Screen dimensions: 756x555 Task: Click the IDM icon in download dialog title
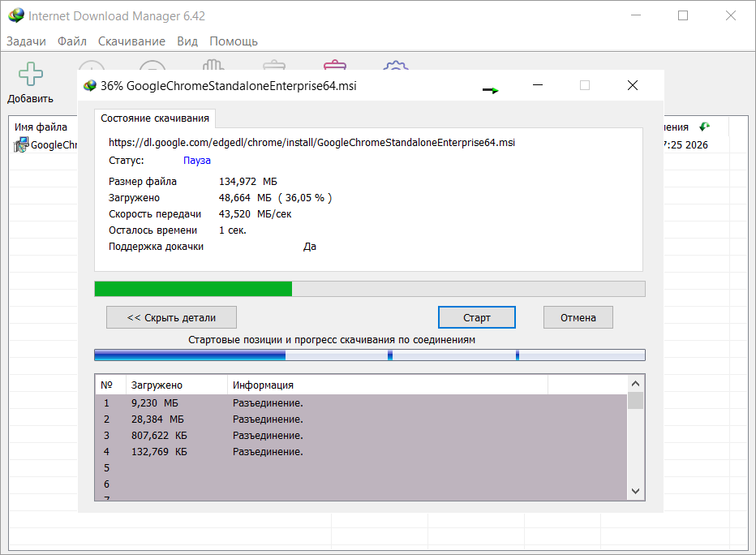tap(90, 86)
